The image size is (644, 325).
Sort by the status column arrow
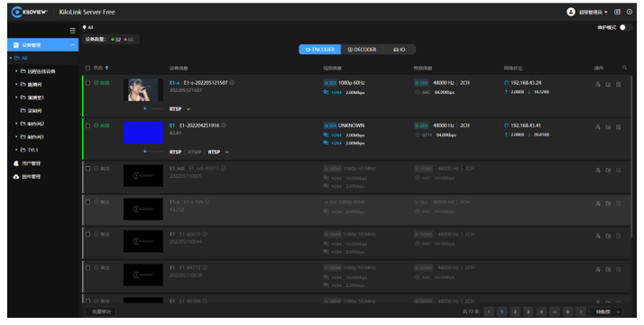pyautogui.click(x=106, y=68)
